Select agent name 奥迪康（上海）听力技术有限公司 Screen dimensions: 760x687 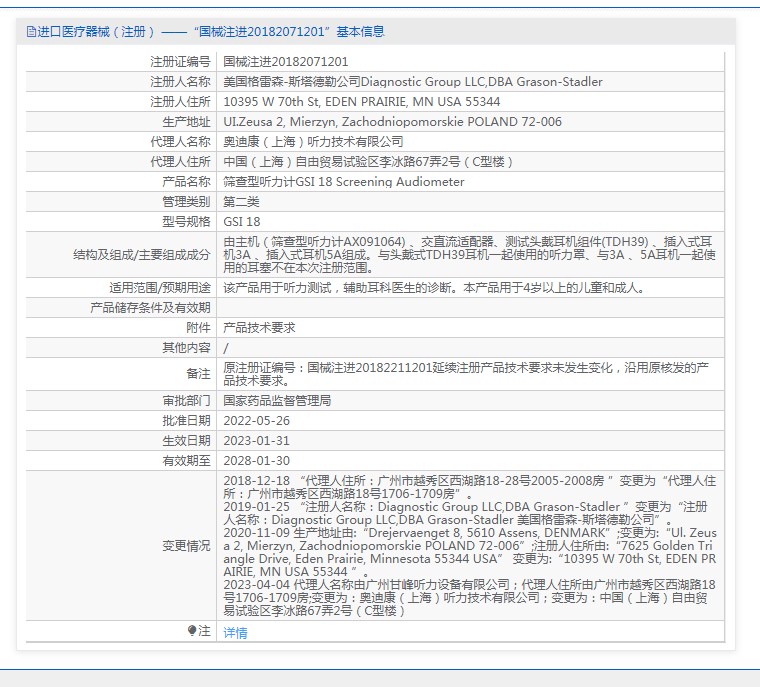point(313,142)
